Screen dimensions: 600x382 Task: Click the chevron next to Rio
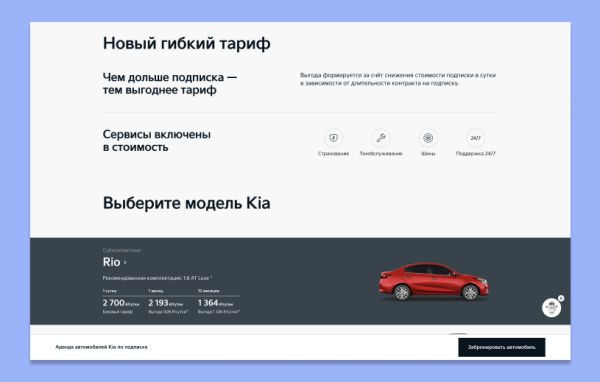(x=125, y=263)
